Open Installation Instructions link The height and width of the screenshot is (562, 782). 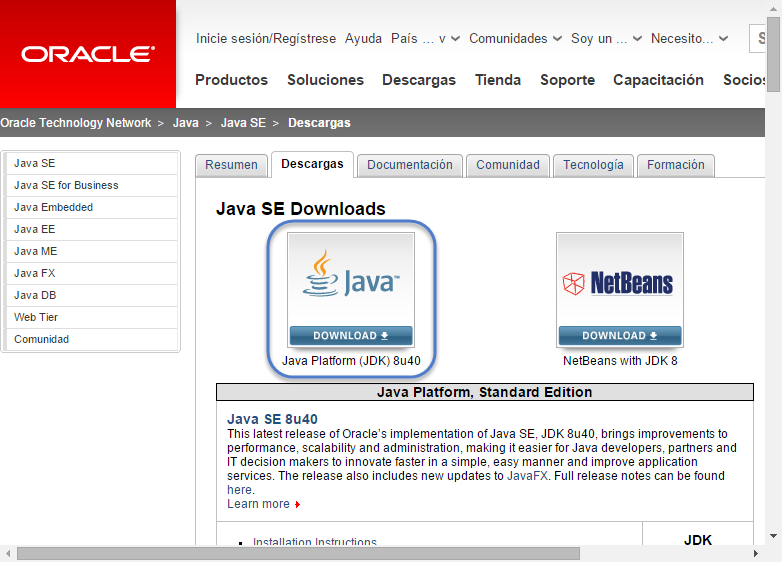[315, 541]
